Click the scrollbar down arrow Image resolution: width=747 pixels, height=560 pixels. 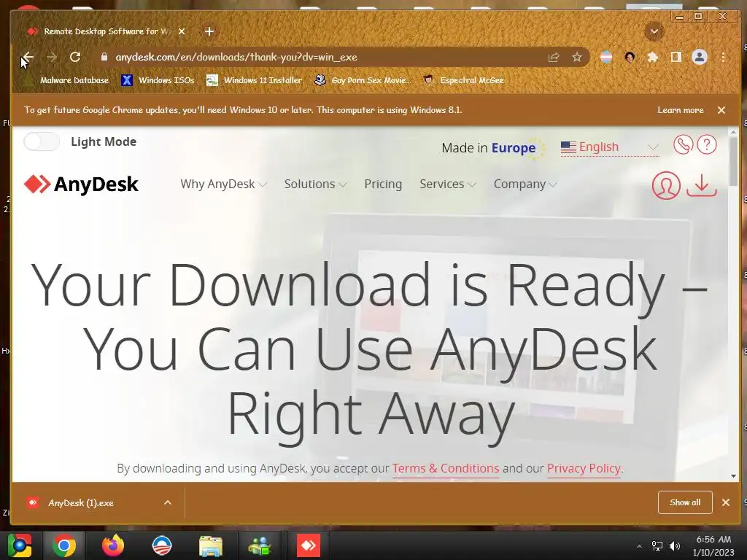click(x=733, y=475)
